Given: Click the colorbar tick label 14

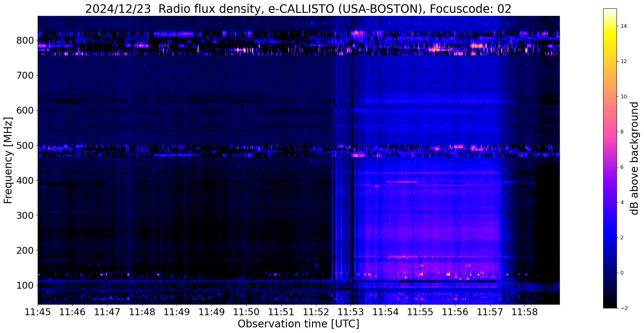Looking at the screenshot, I should click(x=624, y=26).
